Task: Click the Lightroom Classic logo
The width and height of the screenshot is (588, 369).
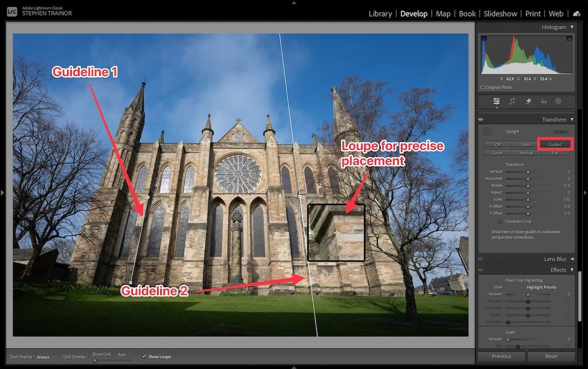Action: tap(11, 11)
